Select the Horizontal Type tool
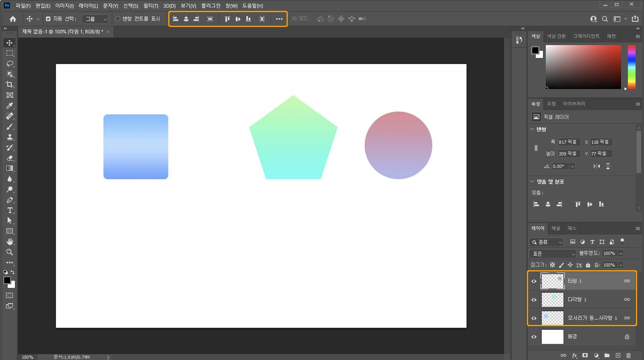The image size is (644, 360). coord(10,210)
